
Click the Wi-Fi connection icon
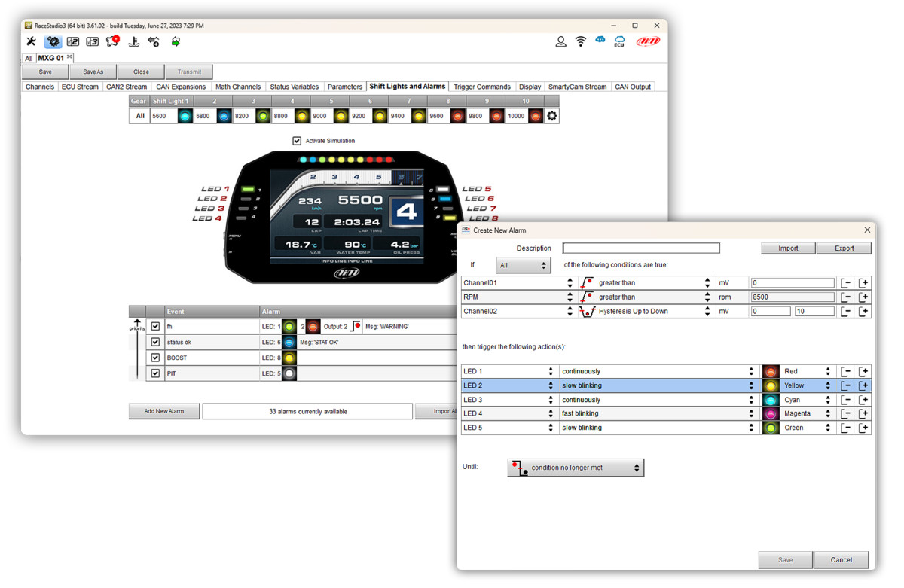tap(581, 42)
